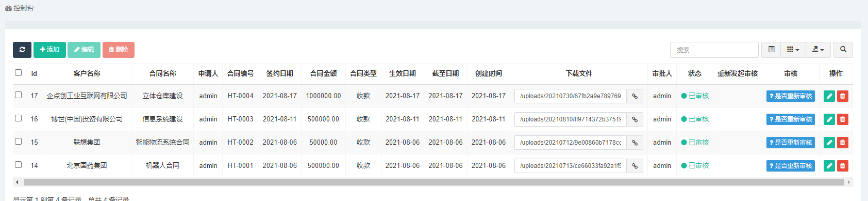The image size is (868, 201).
Task: Click green edit pencil for row 17
Action: click(829, 96)
